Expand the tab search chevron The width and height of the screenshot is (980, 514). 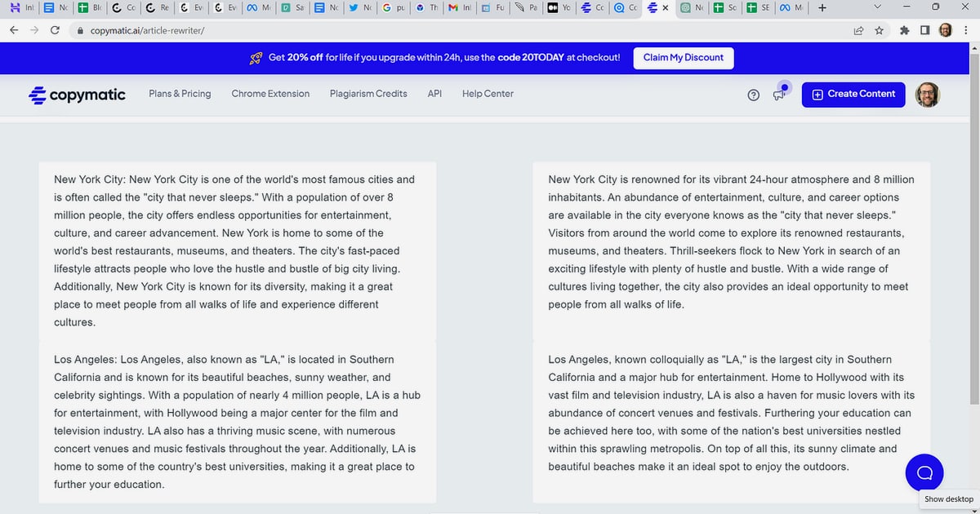(x=878, y=7)
